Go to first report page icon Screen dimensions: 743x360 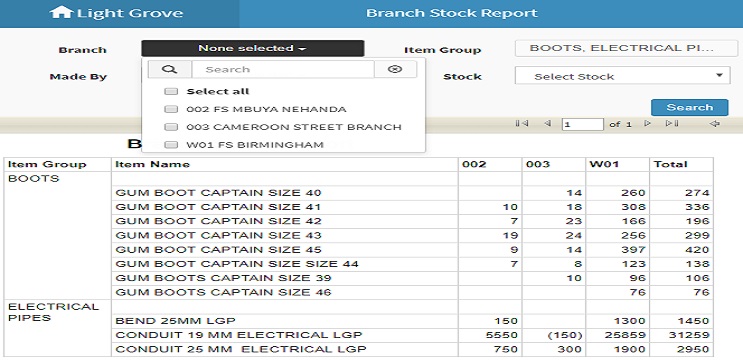point(522,124)
